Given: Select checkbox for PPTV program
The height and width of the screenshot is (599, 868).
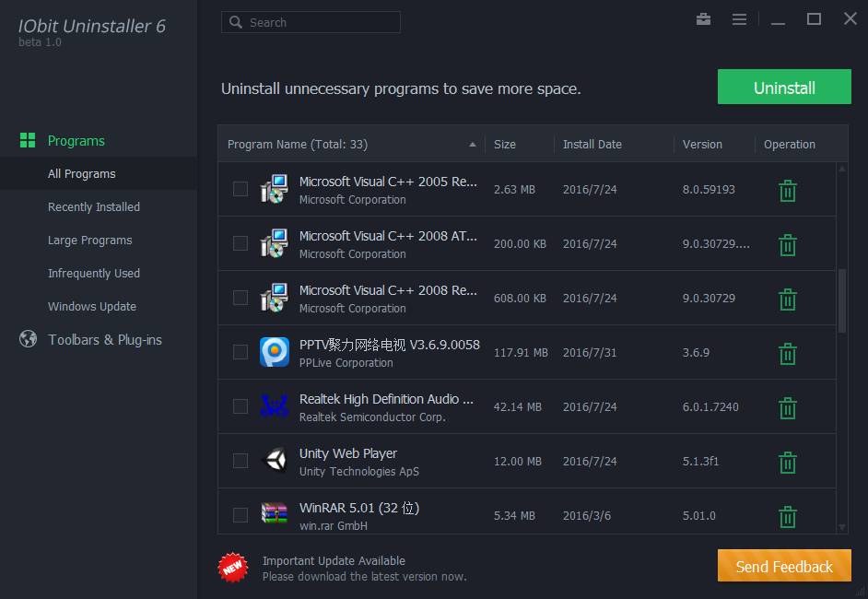Looking at the screenshot, I should coord(240,352).
